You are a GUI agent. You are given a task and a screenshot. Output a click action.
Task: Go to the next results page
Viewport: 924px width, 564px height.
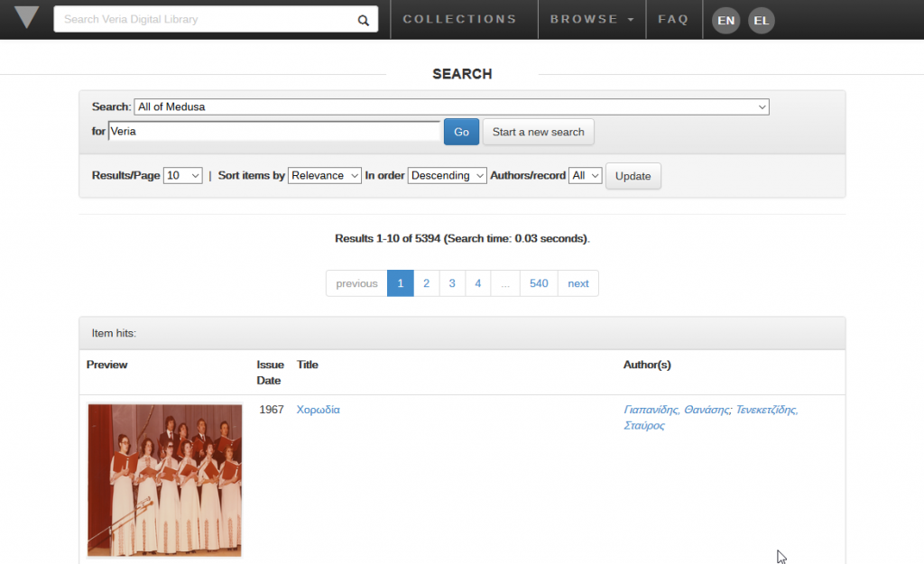[577, 283]
